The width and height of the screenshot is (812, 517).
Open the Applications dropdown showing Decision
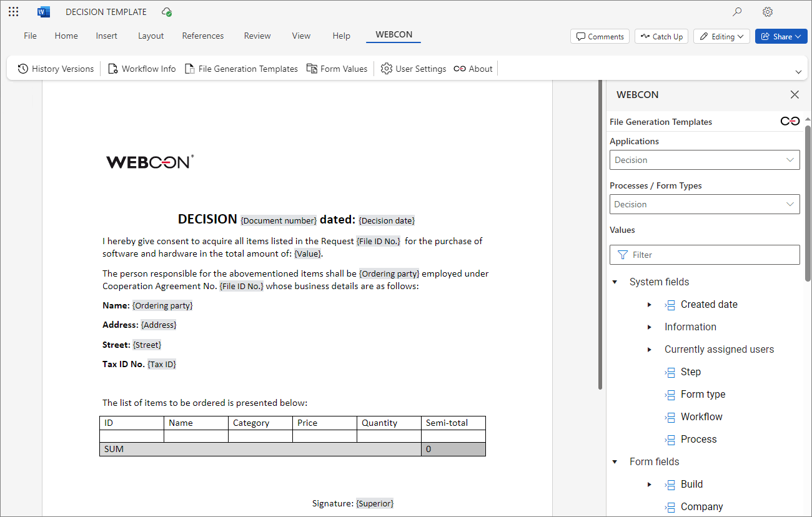705,160
